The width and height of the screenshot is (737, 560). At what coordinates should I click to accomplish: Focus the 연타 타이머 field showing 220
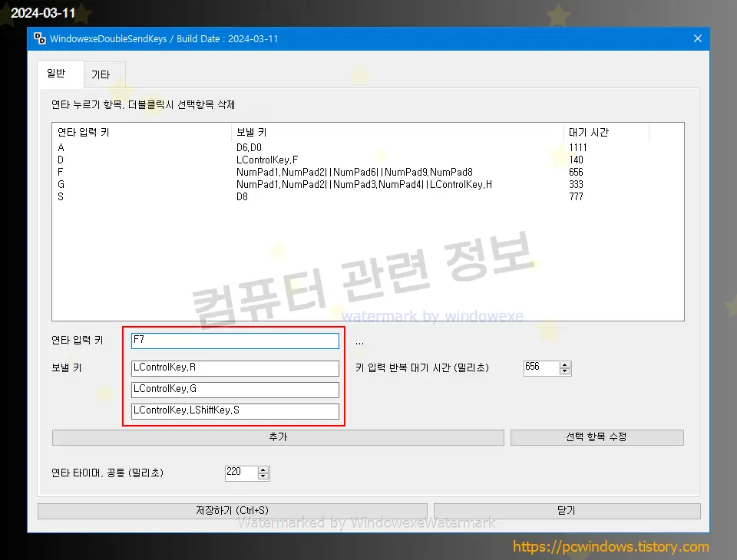(241, 473)
